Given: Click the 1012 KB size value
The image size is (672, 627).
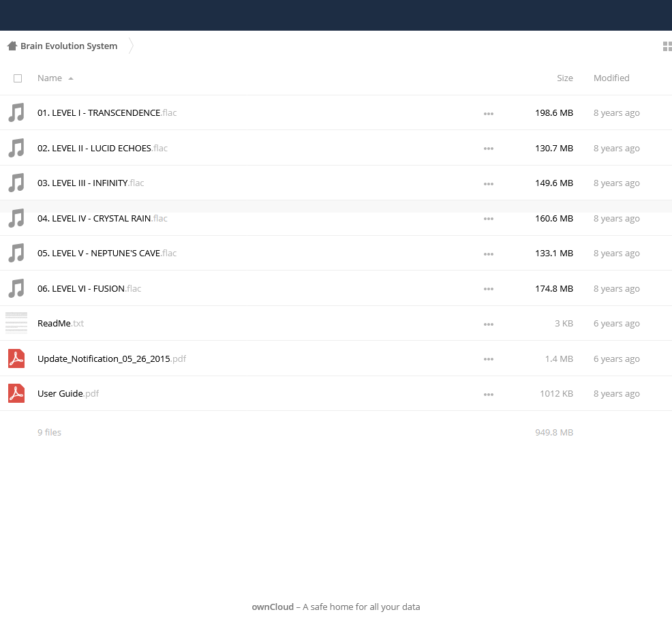Looking at the screenshot, I should coord(556,393).
